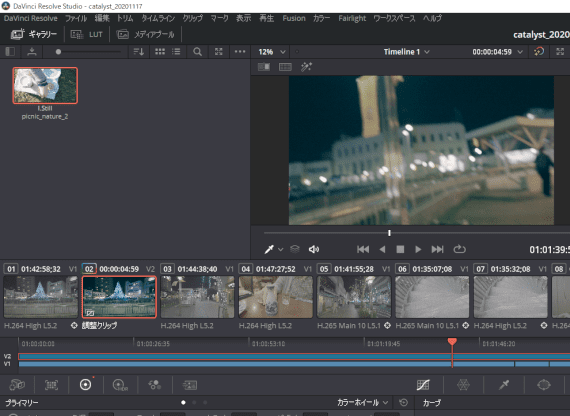Toggle image wipe viewer icon
This screenshot has width=570, height=416.
tap(264, 67)
